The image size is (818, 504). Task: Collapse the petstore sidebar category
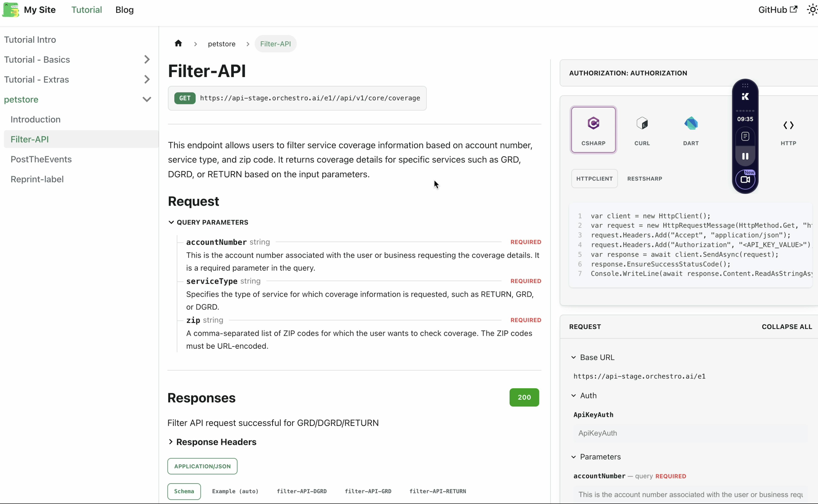pyautogui.click(x=147, y=100)
